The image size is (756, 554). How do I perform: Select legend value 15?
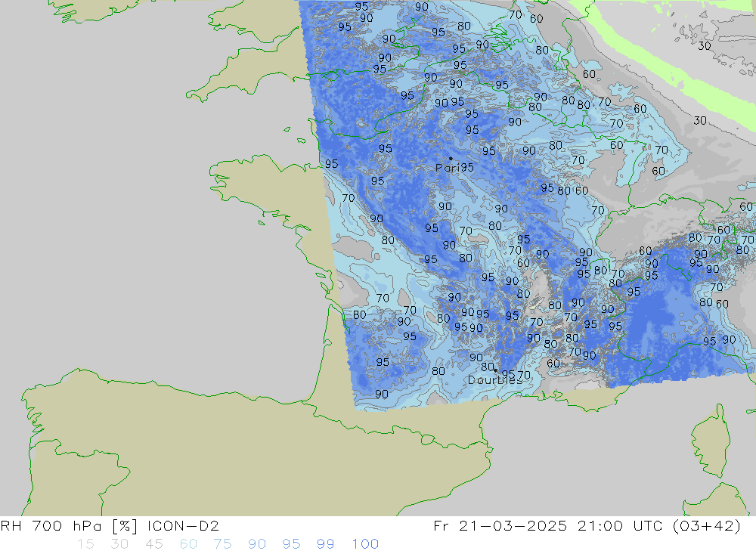[x=85, y=544]
